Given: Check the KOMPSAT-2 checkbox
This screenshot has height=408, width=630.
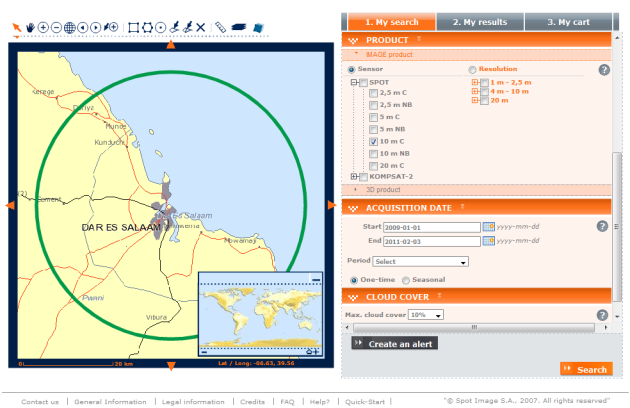Looking at the screenshot, I should (364, 177).
